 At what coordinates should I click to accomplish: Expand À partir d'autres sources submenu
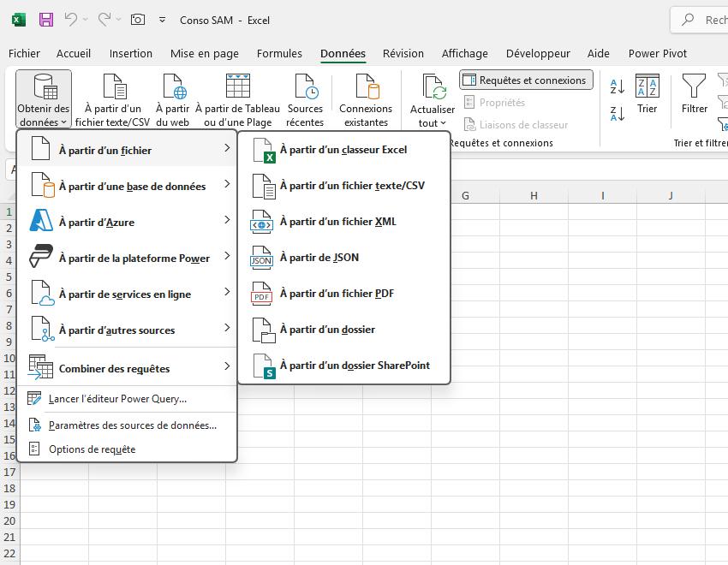pyautogui.click(x=127, y=330)
